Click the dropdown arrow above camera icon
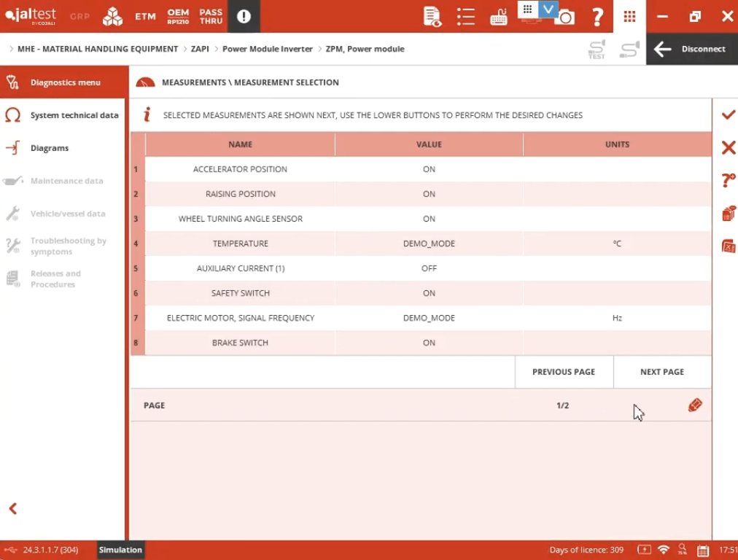 tap(548, 9)
